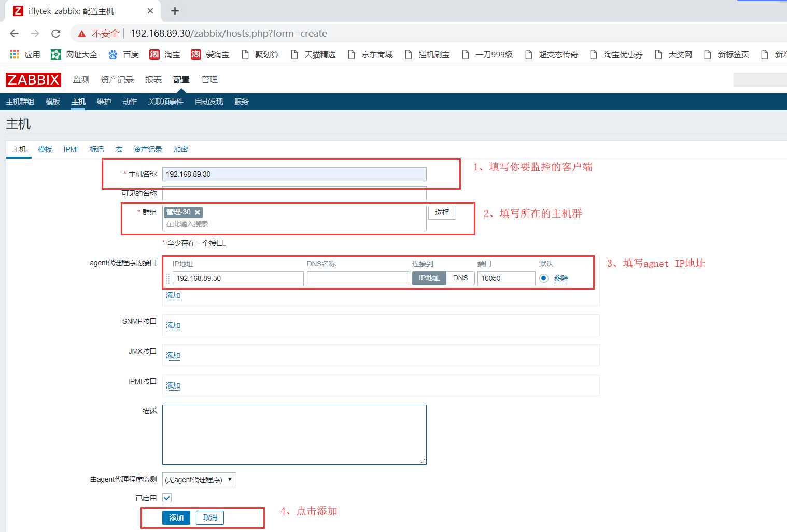Switch to the 标记 form tab
This screenshot has width=787, height=532.
(97, 149)
